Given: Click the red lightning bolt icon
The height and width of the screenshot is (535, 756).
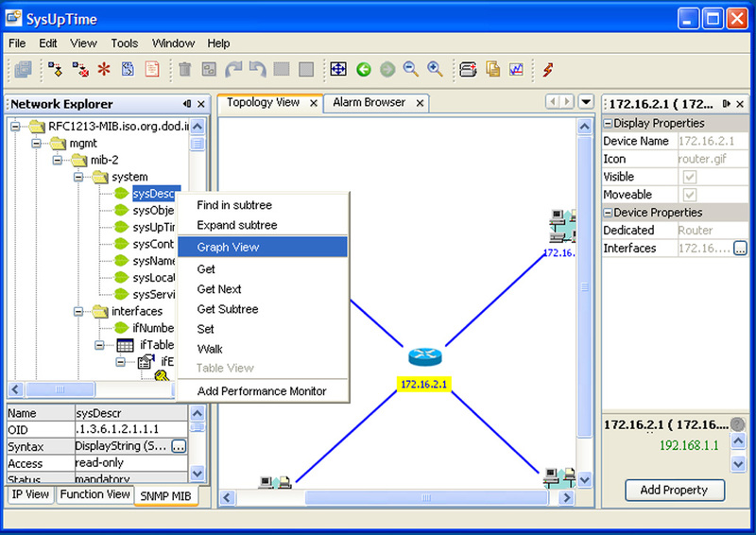Looking at the screenshot, I should 548,69.
